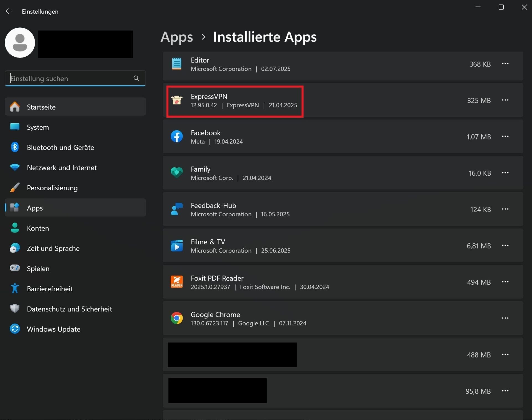
Task: Click the Feedback-Hub app name
Action: click(213, 206)
